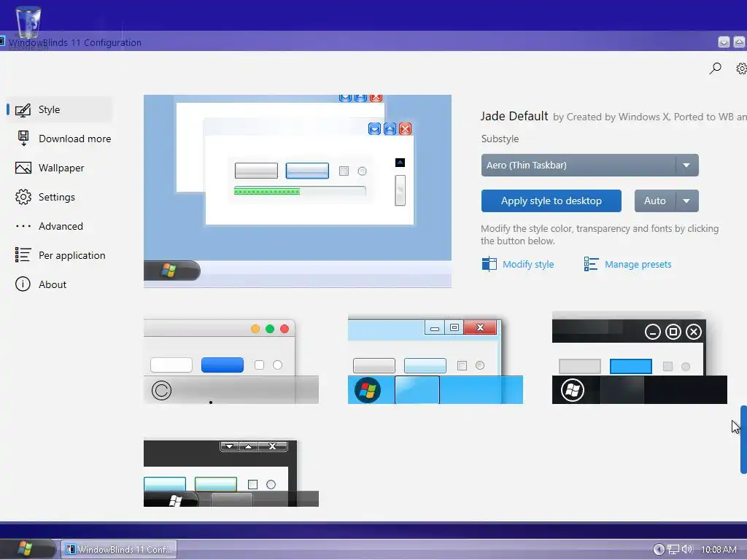Click the Start button on taskbar
Screen dimensions: 747x560
[26, 549]
